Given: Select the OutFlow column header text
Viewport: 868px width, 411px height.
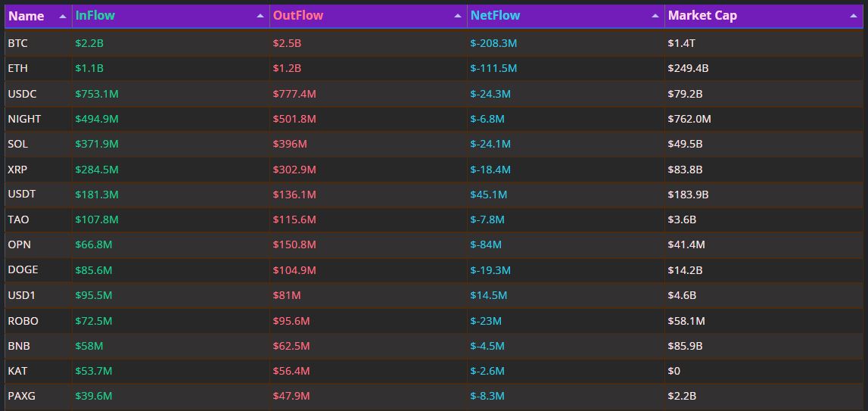Looking at the screenshot, I should coord(298,15).
